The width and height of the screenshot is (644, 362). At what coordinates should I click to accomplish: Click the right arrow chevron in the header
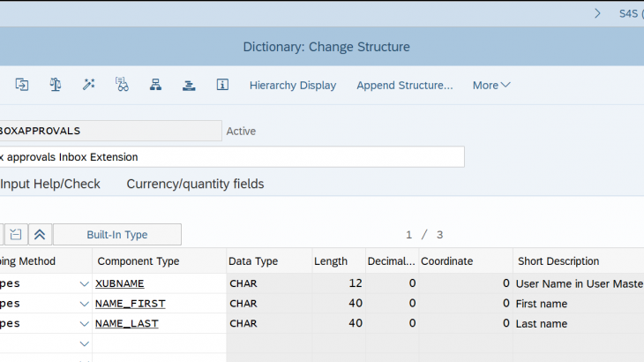click(597, 13)
